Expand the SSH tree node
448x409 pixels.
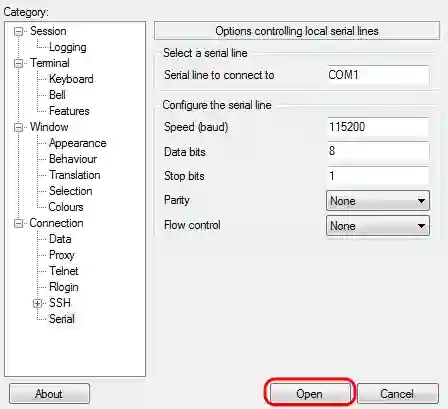pyautogui.click(x=37, y=303)
